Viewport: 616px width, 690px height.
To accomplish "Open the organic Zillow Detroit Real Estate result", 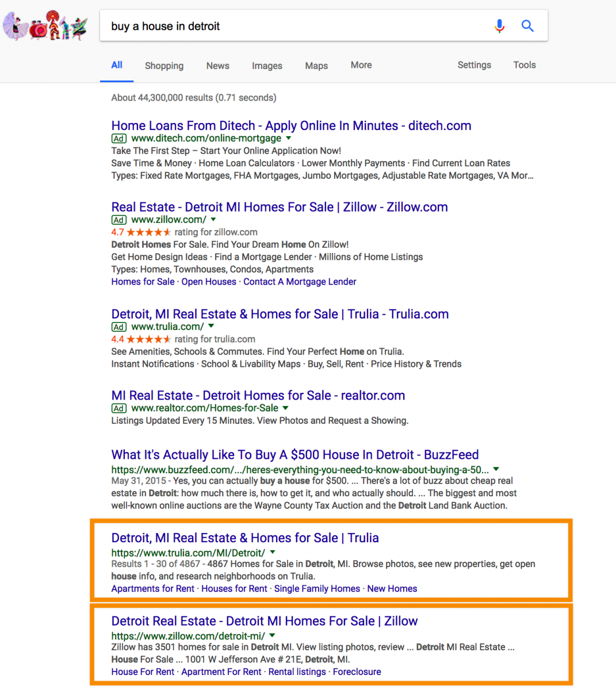I will pos(265,621).
